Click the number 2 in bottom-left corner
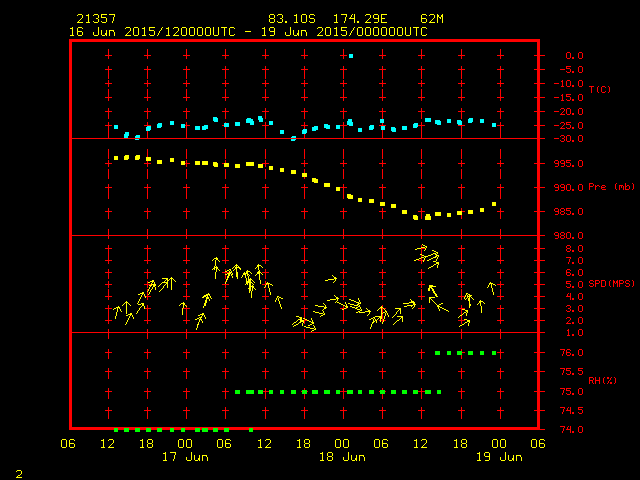640x480 pixels. [18, 470]
